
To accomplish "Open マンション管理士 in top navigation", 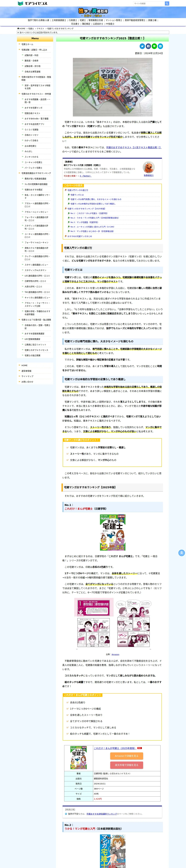I will pyautogui.click(x=114, y=20).
